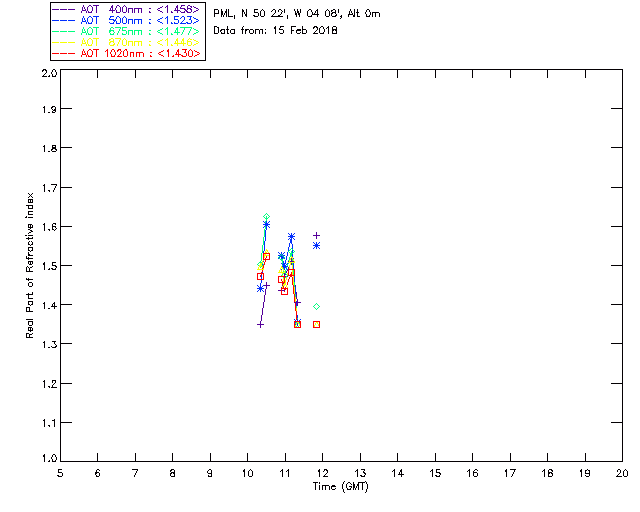
Task: Click the y-axis tick label 1.5
Action: [49, 266]
